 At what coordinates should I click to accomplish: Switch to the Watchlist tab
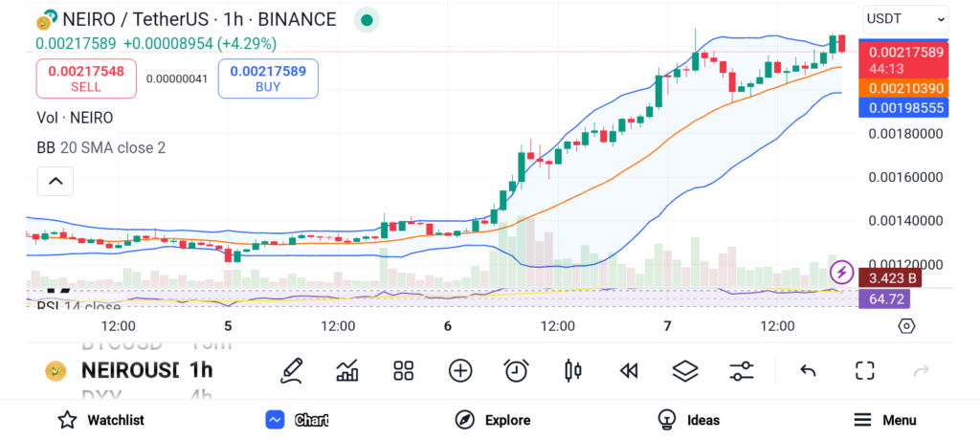[100, 420]
